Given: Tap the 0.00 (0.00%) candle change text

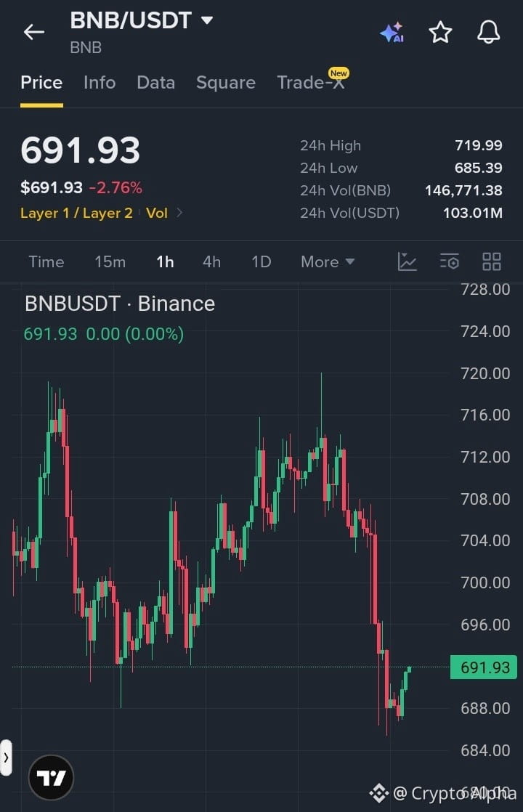Looking at the screenshot, I should click(x=134, y=334).
